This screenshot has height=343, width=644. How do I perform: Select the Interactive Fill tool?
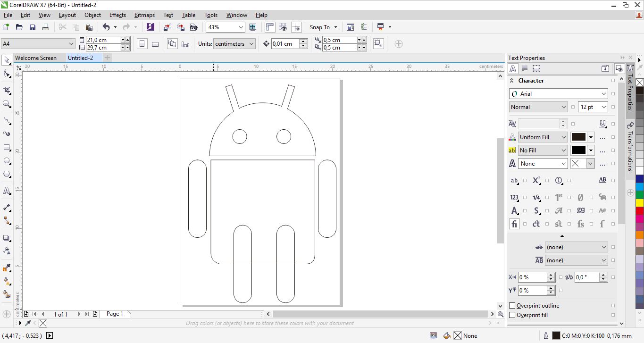[x=7, y=281]
